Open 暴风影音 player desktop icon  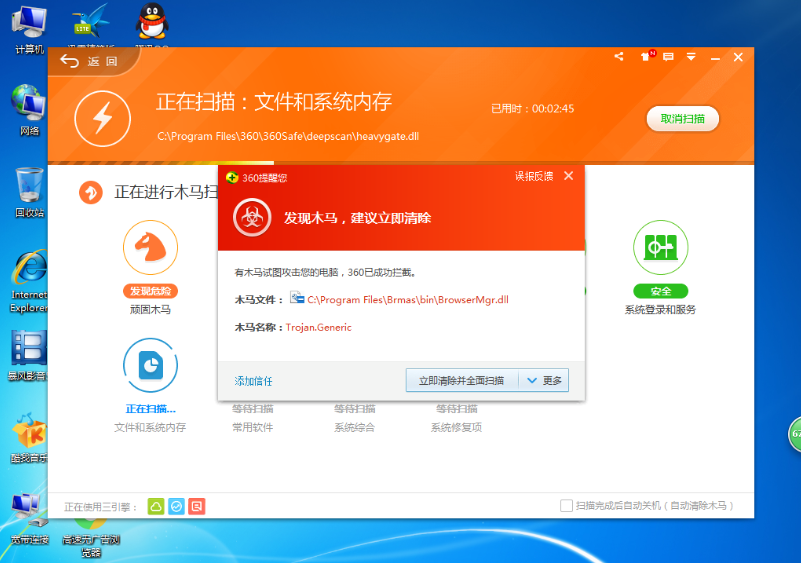[x=28, y=356]
